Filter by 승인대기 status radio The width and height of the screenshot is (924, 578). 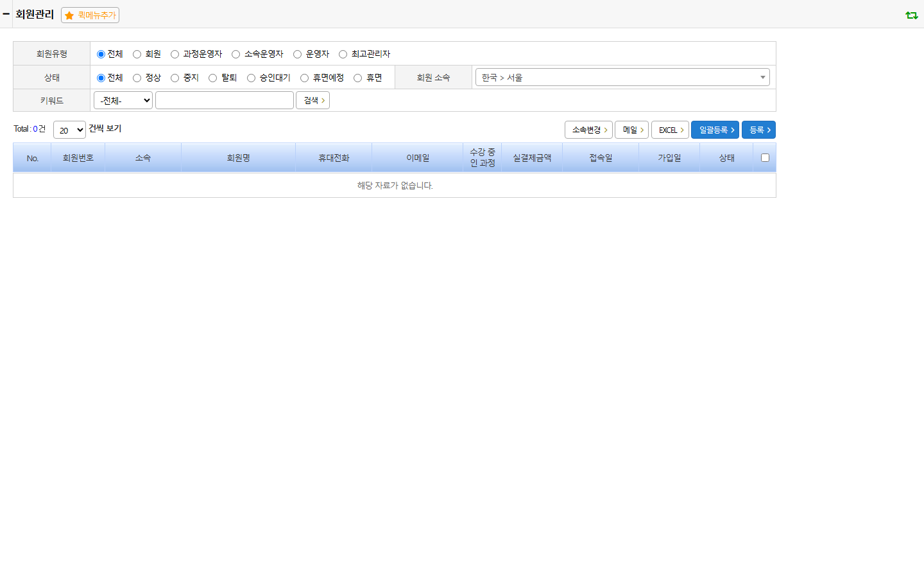pyautogui.click(x=251, y=78)
